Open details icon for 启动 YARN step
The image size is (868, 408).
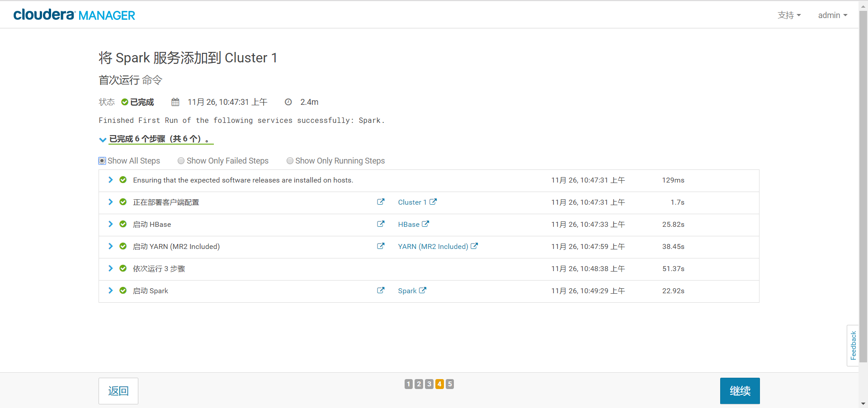[x=381, y=246]
